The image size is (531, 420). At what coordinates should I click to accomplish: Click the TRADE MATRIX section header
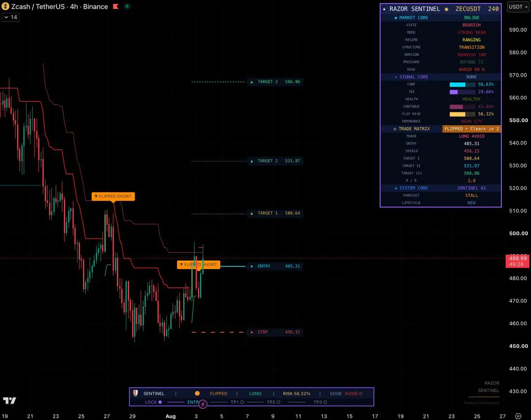(411, 129)
